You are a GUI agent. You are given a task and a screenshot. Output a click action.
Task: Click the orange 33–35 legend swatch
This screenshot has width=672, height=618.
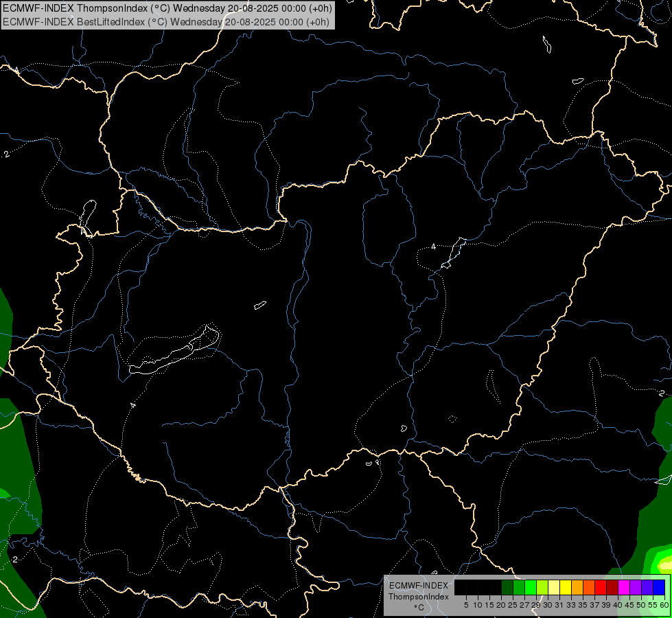click(x=577, y=587)
